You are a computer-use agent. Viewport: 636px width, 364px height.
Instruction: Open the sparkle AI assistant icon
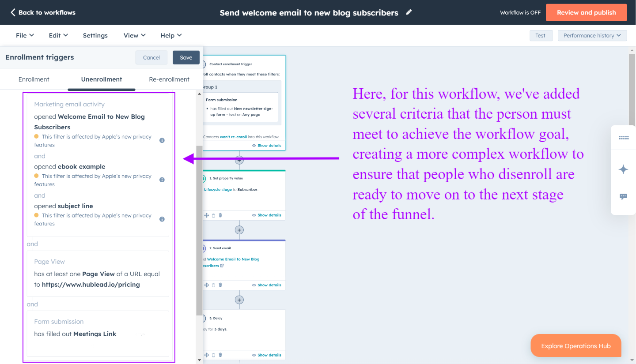coord(624,169)
